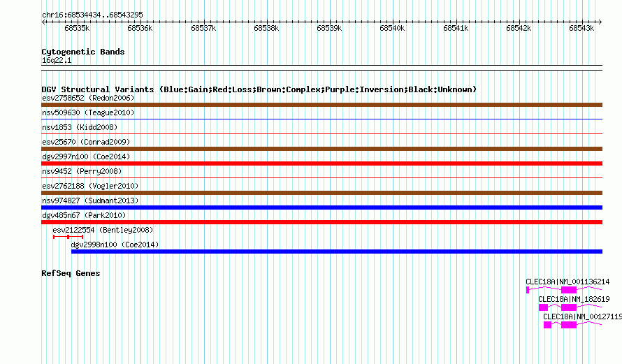Open dgv2998n100 (Coe2014) variant label
Screen dimensions: 622x364
coord(115,245)
